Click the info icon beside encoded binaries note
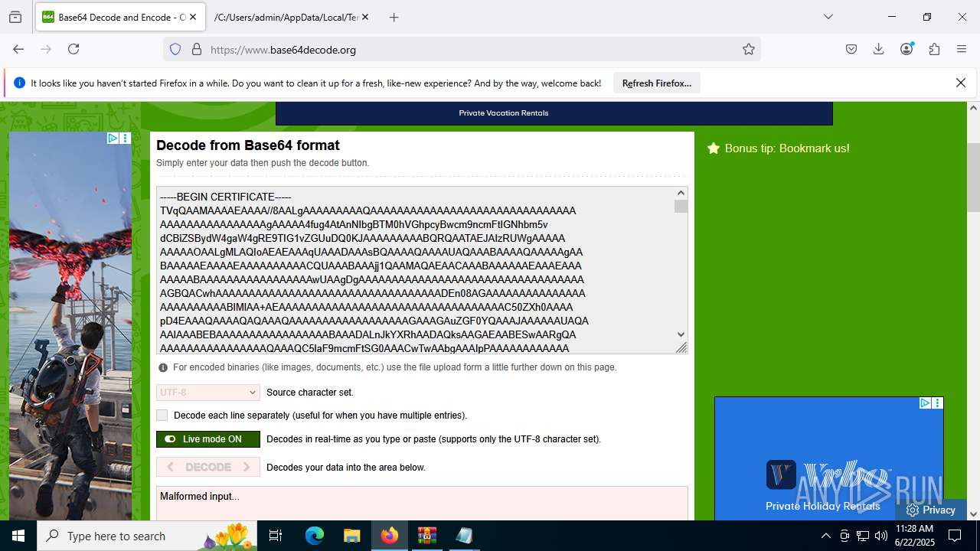 click(162, 367)
